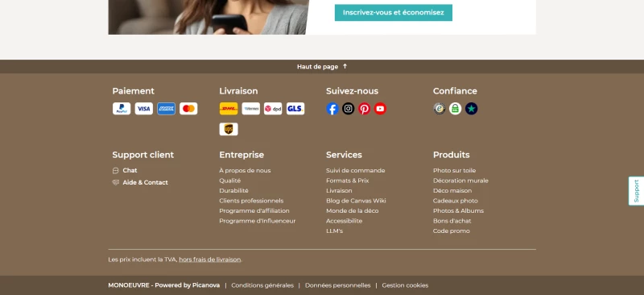This screenshot has width=644, height=295.
Task: Click the Mastercard icon
Action: point(188,109)
